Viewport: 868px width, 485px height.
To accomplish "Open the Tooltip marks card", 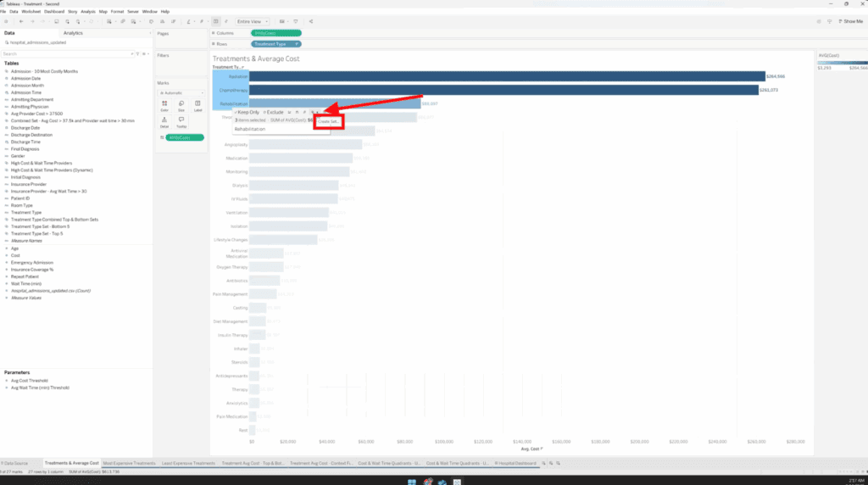I will point(181,122).
